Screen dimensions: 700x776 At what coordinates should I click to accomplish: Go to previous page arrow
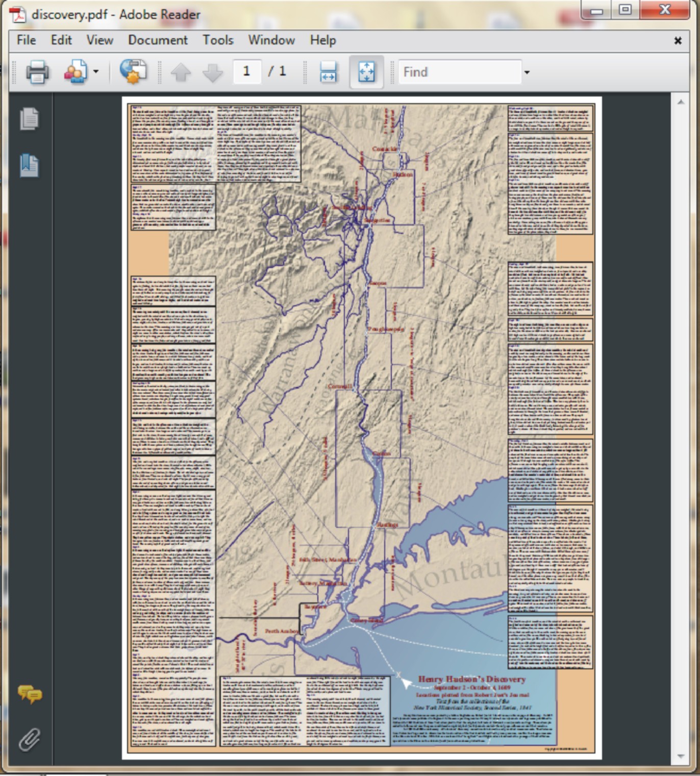tap(181, 72)
